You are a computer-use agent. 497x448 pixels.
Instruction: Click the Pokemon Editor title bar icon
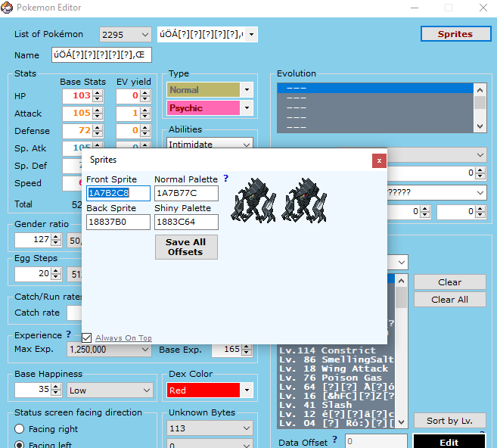click(x=8, y=8)
